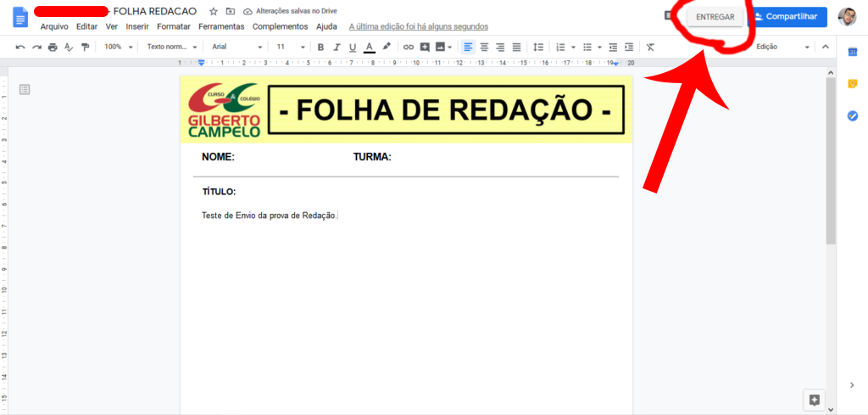This screenshot has width=868, height=415.
Task: Click the ENTREGAR button
Action: coord(715,17)
